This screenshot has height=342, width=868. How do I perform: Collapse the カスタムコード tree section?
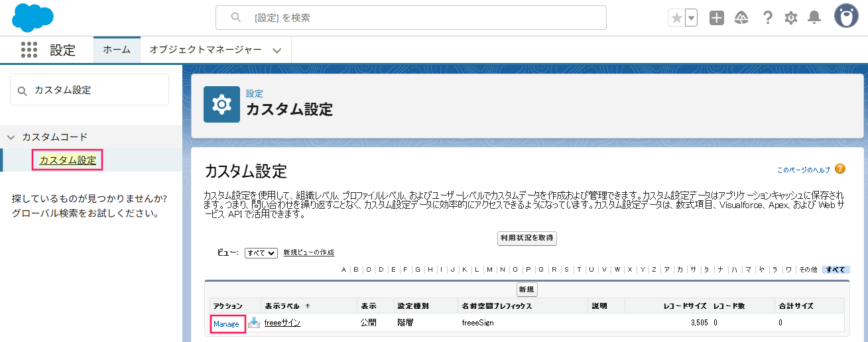coord(11,137)
